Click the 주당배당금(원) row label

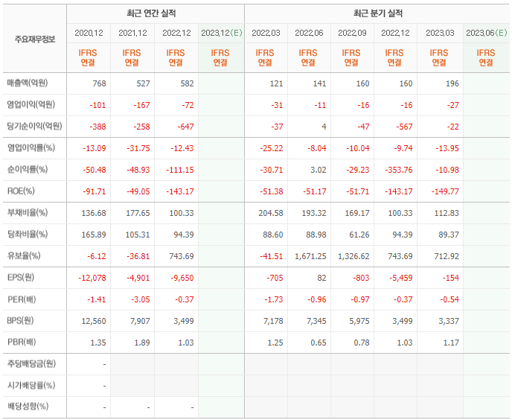[32, 363]
